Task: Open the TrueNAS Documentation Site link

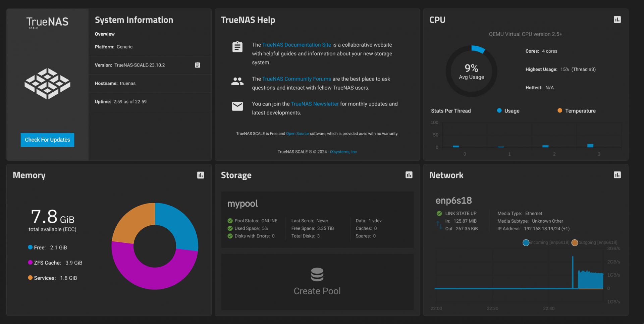Action: tap(297, 45)
